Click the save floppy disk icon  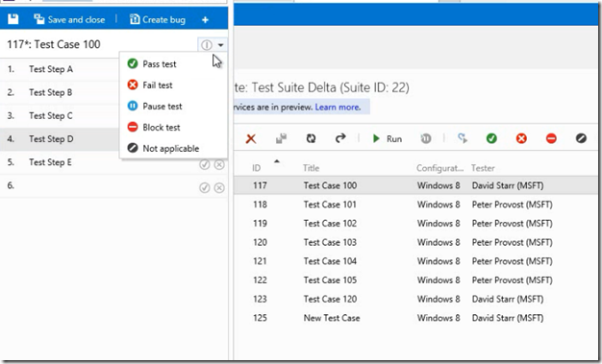click(x=13, y=19)
